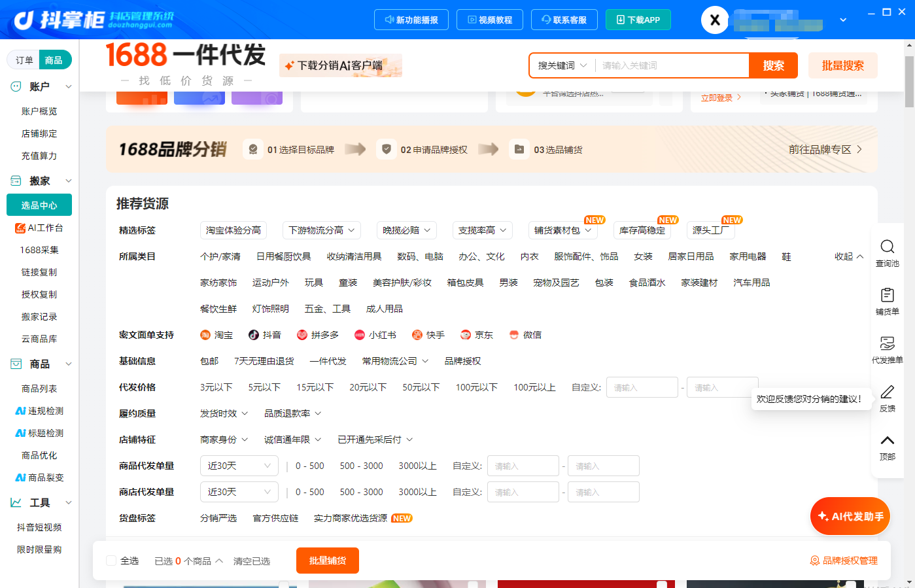Click the orange 搜索 button
The height and width of the screenshot is (588, 915).
click(x=773, y=65)
